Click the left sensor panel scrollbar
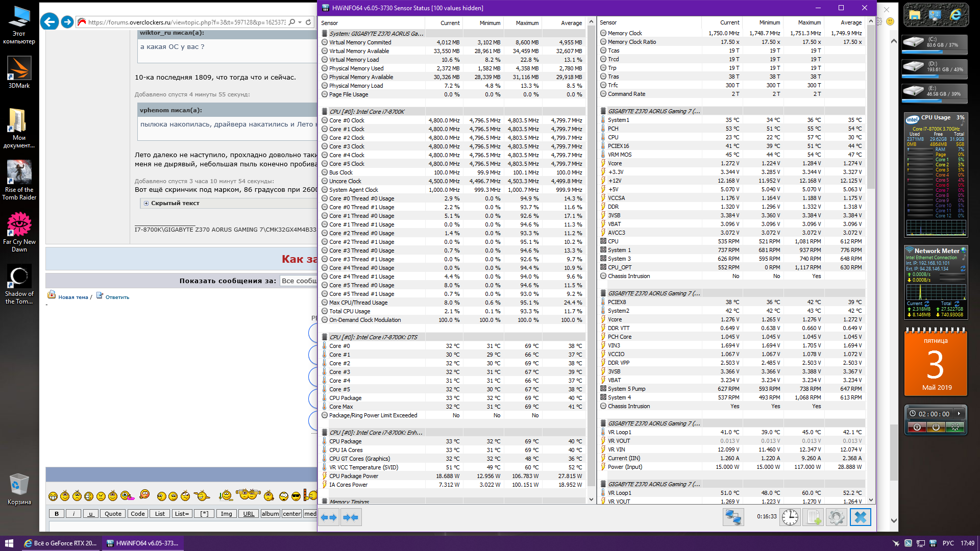980x551 pixels. click(591, 255)
